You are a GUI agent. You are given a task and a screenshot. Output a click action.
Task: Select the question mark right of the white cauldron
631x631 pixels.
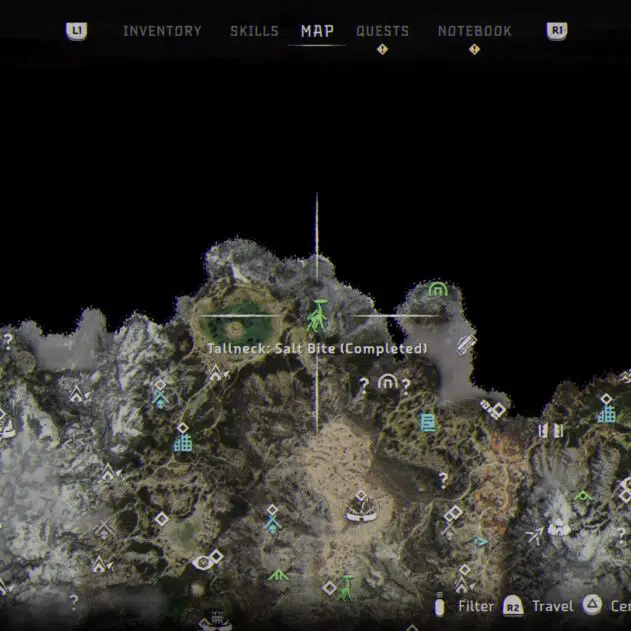(406, 387)
